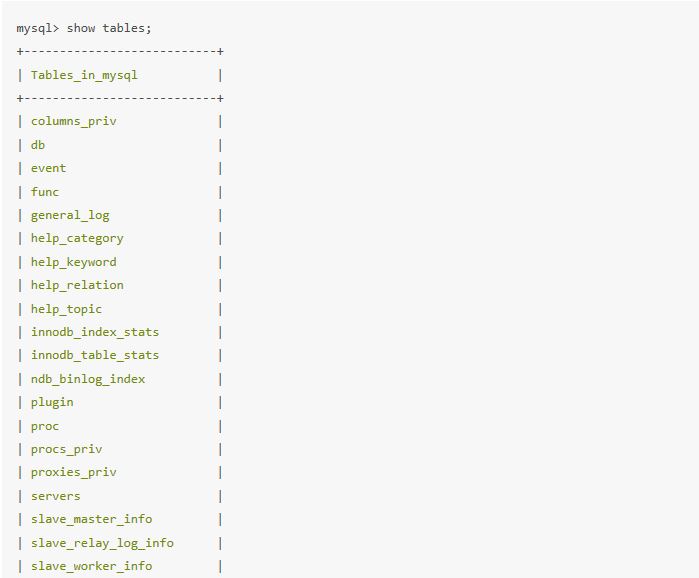Click the 'Tables_in_mysql' column header
The width and height of the screenshot is (699, 578).
coord(84,75)
